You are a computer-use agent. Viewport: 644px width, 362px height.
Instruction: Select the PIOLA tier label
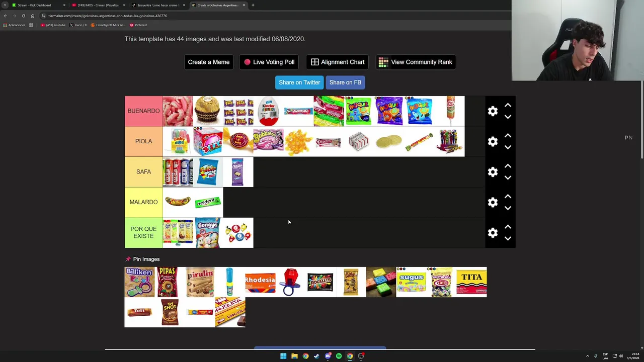click(x=143, y=141)
